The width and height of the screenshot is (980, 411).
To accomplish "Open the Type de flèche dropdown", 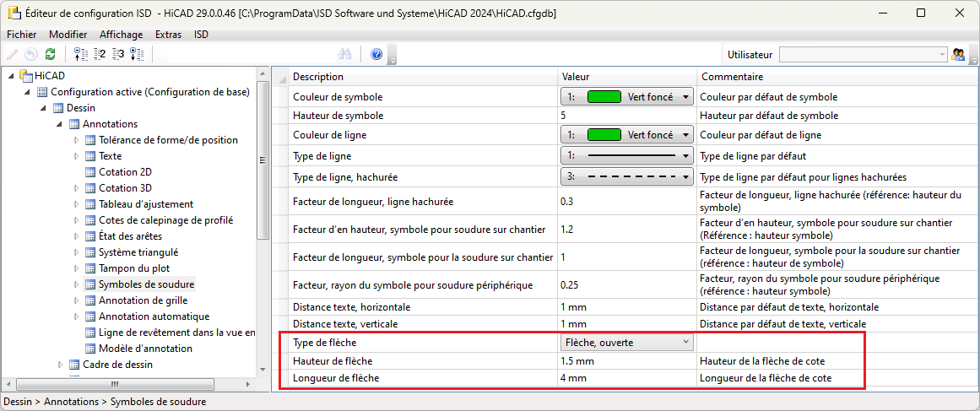I will pos(627,342).
